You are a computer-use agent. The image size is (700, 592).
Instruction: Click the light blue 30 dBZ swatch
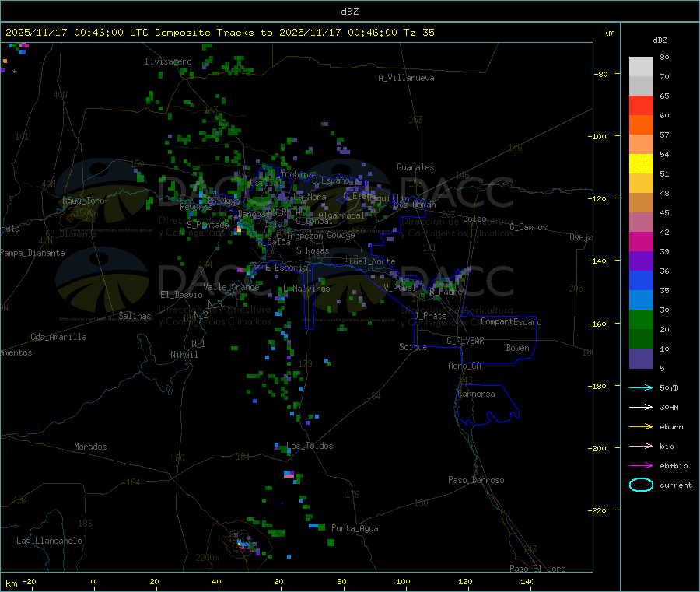641,300
